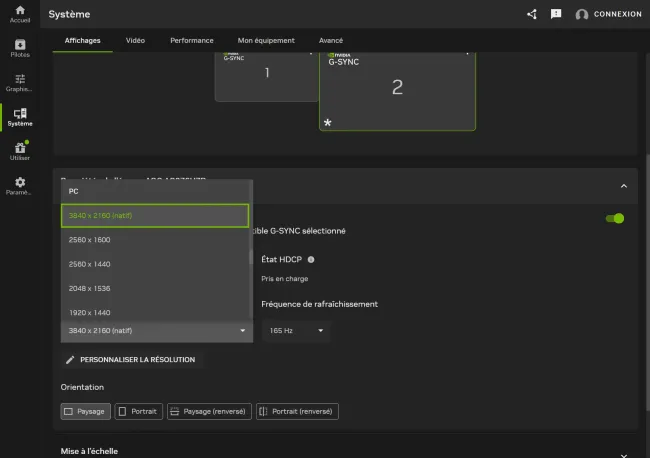Switch to the Affichages tab
This screenshot has height=458, width=650.
(82, 40)
